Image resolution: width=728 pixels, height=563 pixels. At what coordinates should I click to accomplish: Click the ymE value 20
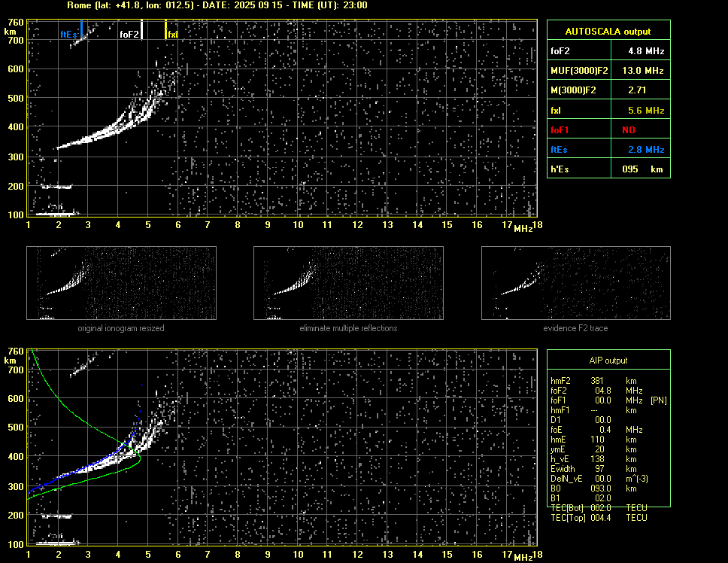coord(599,449)
